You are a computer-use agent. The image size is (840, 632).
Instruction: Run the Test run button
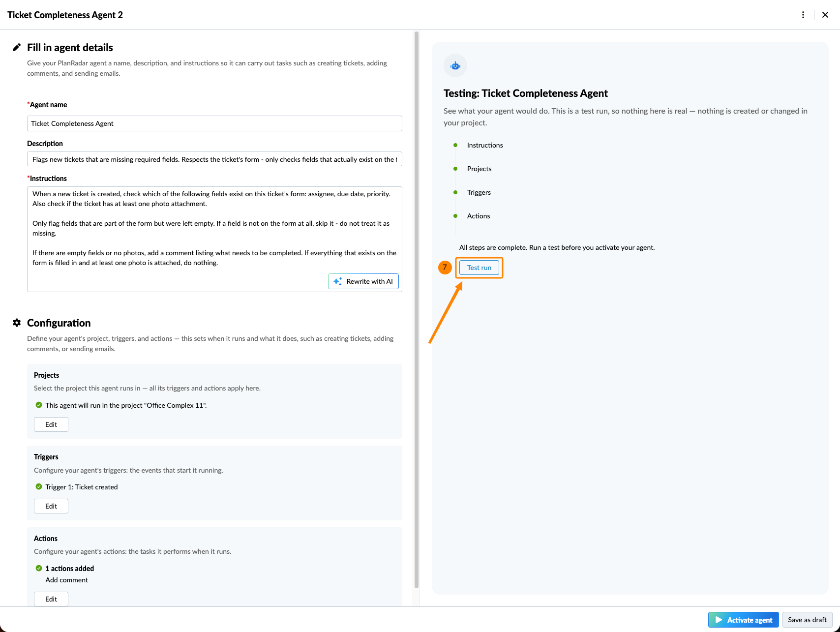click(479, 268)
